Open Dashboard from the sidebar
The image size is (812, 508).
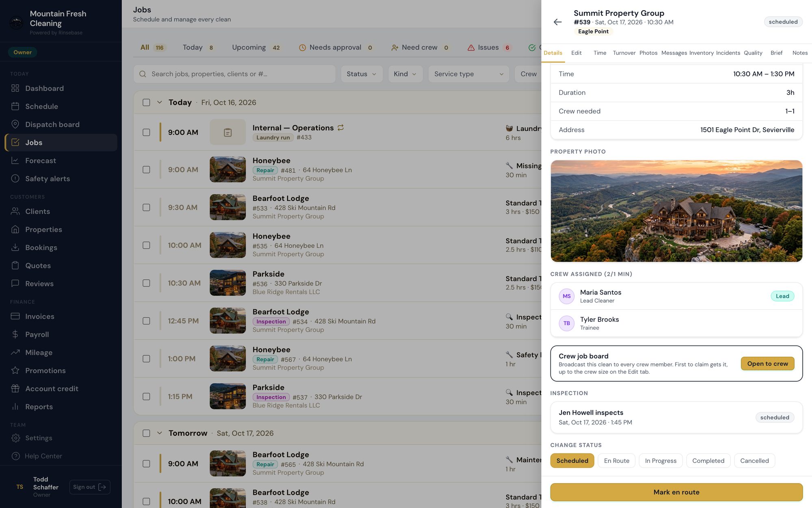point(61,88)
